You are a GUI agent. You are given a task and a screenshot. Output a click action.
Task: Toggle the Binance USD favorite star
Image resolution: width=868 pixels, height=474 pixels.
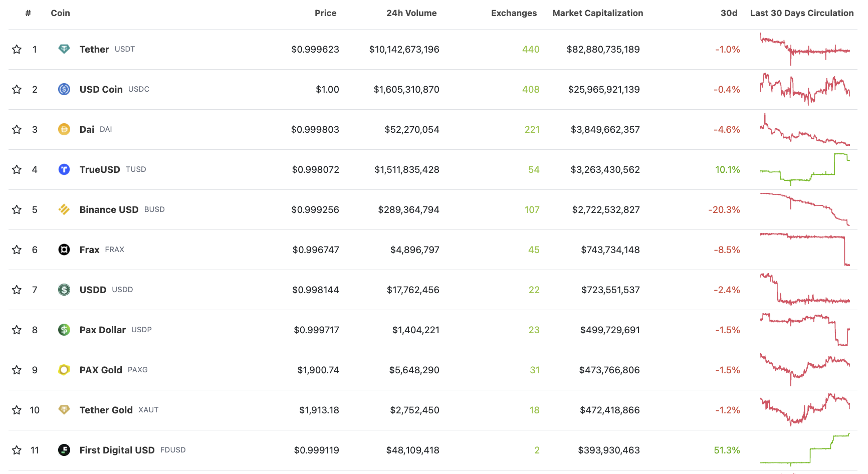[17, 209]
